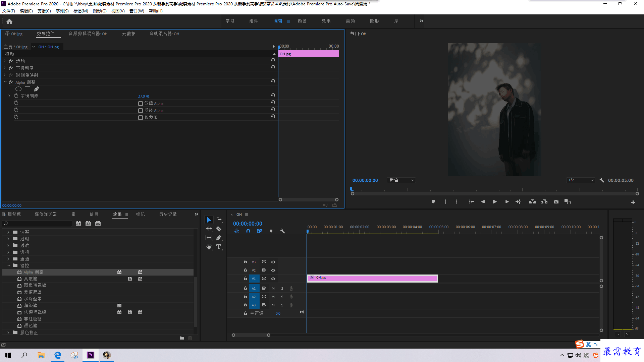This screenshot has width=644, height=362.
Task: Select the Slip tool
Action: point(209,238)
